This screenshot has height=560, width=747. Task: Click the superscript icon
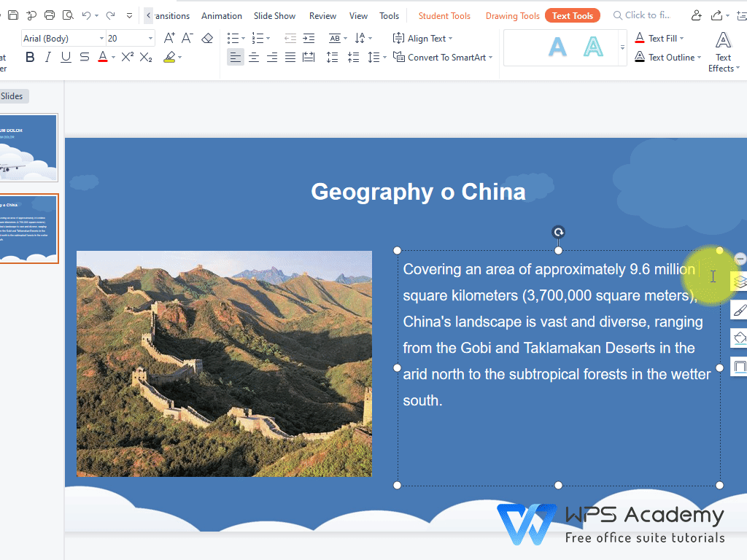[127, 58]
